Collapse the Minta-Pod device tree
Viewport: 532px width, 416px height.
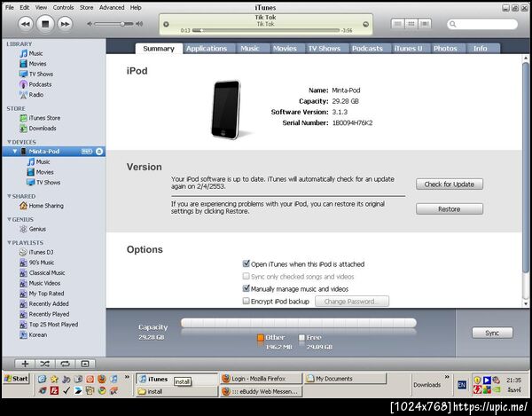pyautogui.click(x=14, y=151)
